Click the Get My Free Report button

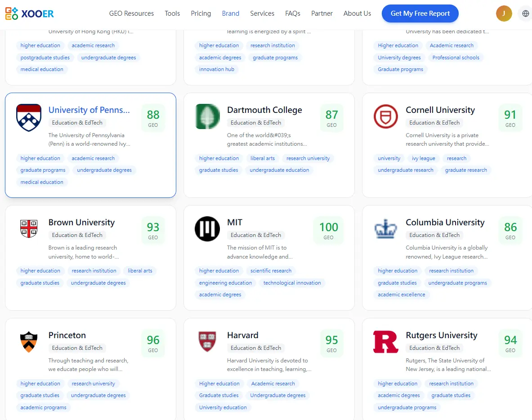pos(420,13)
